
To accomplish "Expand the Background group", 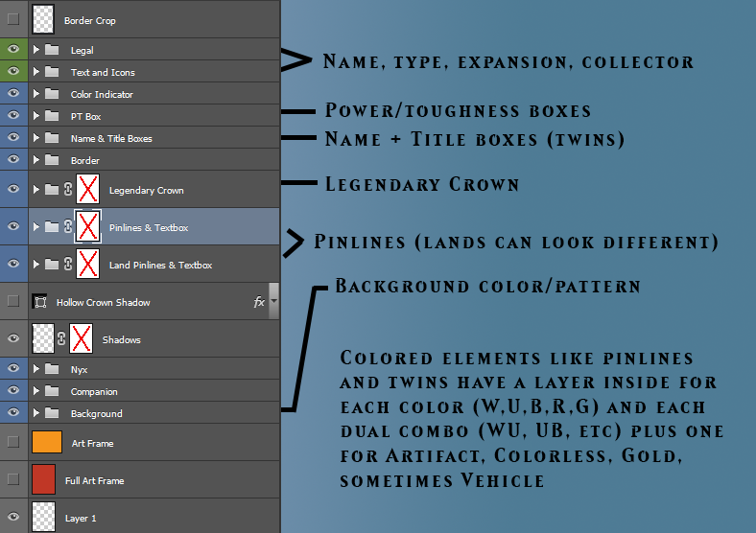I will coord(36,413).
